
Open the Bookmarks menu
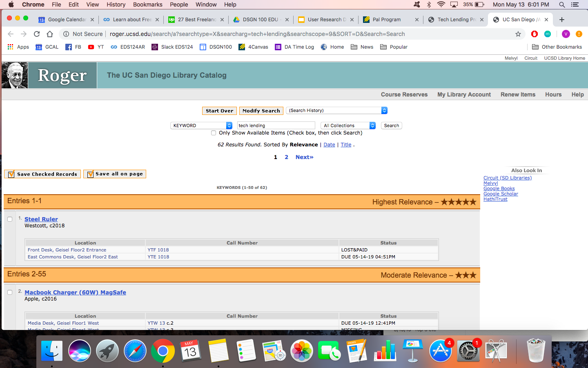coord(147,4)
